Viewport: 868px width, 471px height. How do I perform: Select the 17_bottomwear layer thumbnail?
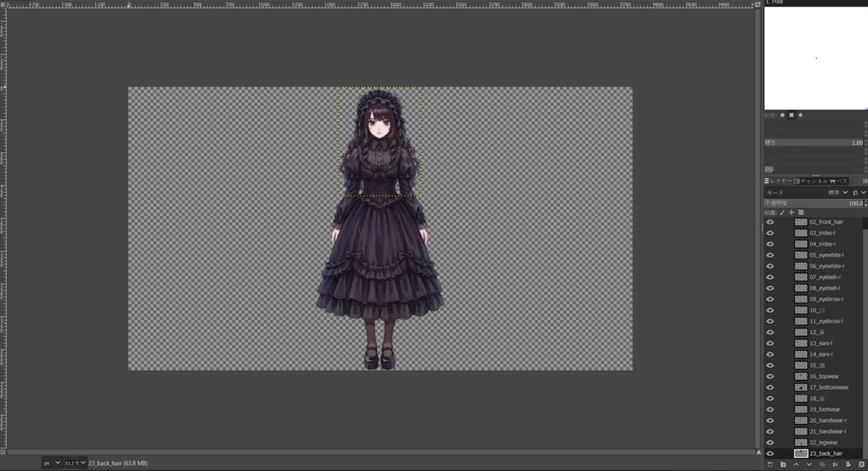(x=801, y=387)
